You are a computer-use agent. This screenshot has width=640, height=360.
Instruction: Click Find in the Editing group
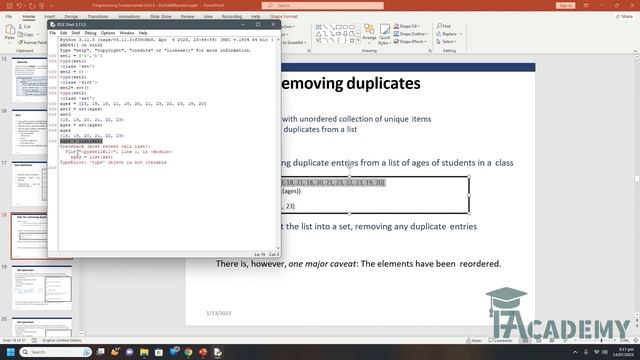click(x=443, y=26)
